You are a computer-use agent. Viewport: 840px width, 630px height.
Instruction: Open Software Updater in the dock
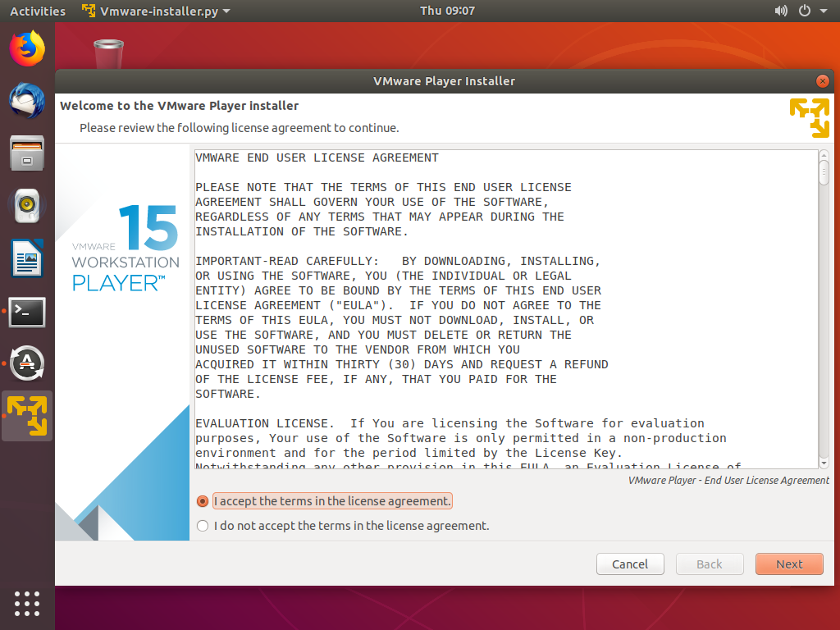(x=27, y=363)
